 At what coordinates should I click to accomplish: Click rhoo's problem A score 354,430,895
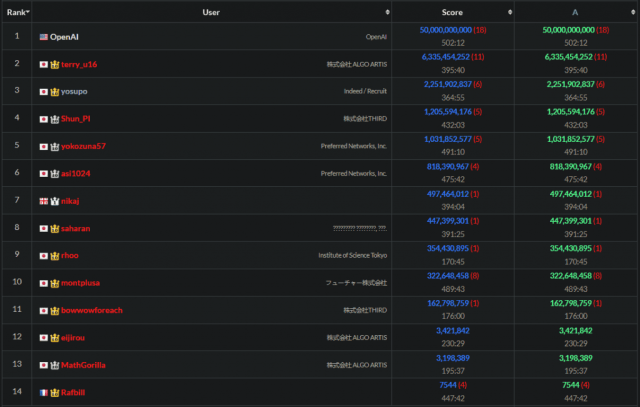571,249
